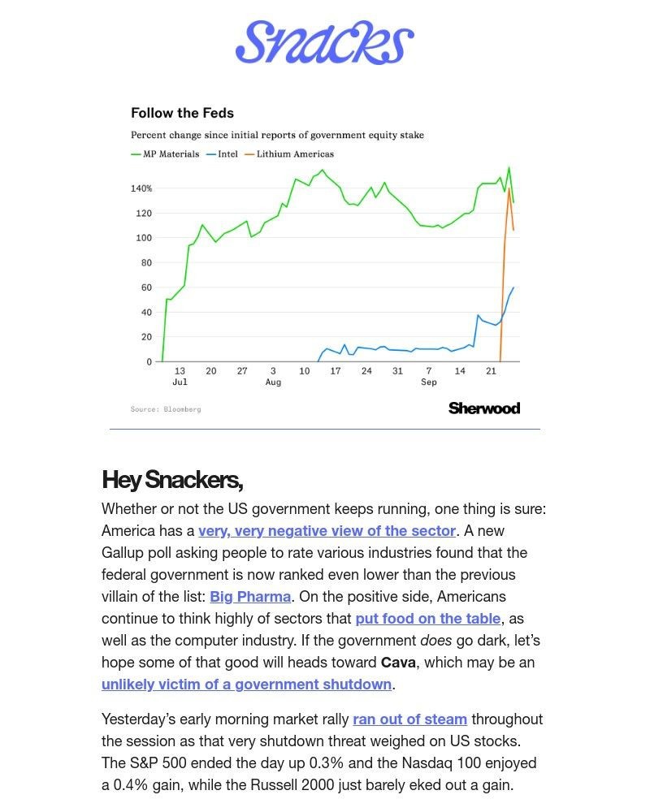This screenshot has height=812, width=650.
Task: Click the Snacks logo at the top
Action: tap(325, 42)
